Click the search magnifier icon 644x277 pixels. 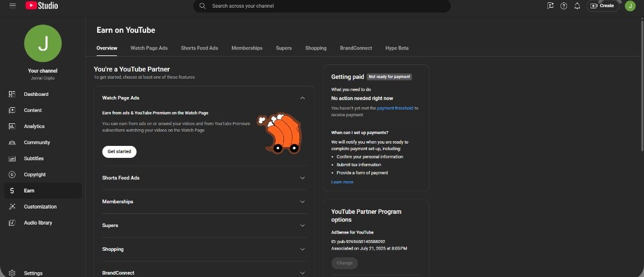[202, 6]
